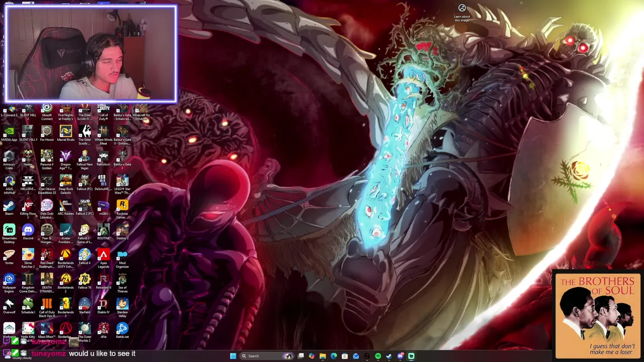This screenshot has width=644, height=362.
Task: Select the Streamlabs Desktop icon
Action: [9, 234]
